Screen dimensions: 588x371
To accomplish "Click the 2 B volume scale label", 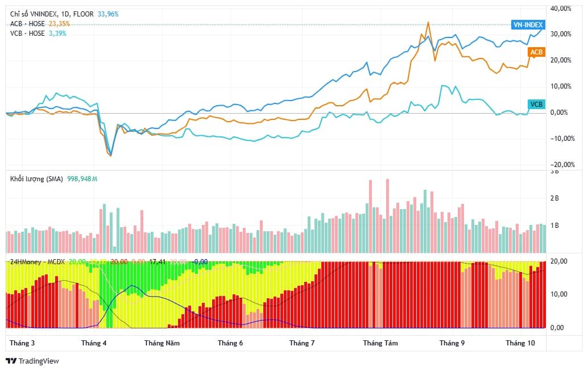I will pyautogui.click(x=555, y=198).
